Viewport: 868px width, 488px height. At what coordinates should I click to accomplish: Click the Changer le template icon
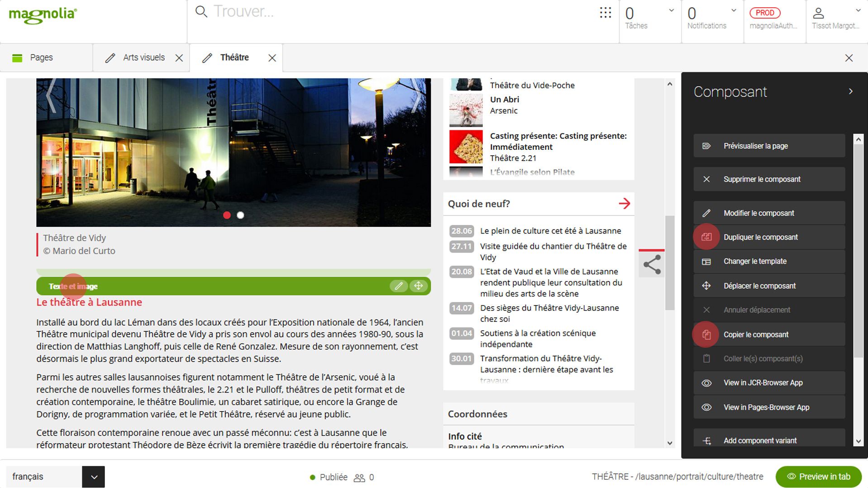click(706, 262)
